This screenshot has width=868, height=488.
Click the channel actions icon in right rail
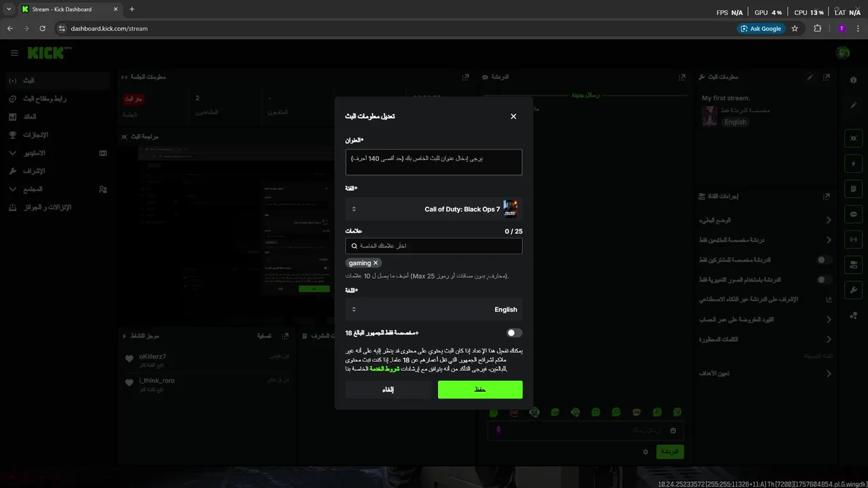coord(853,264)
